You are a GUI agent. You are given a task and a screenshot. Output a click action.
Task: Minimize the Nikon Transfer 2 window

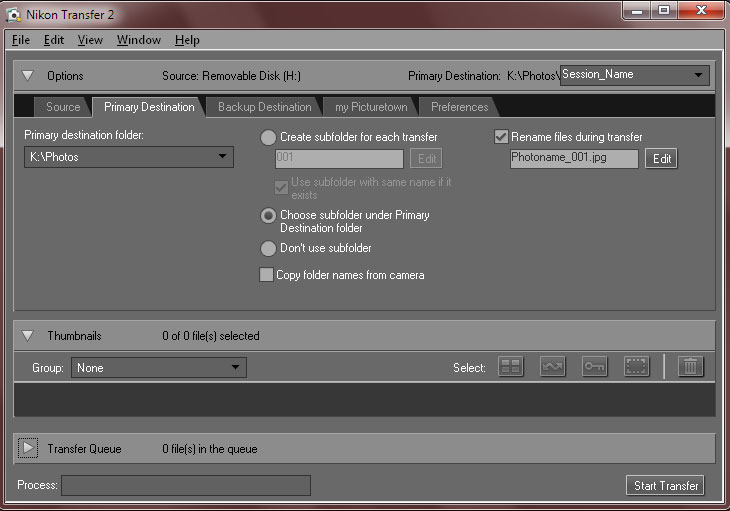click(x=637, y=11)
